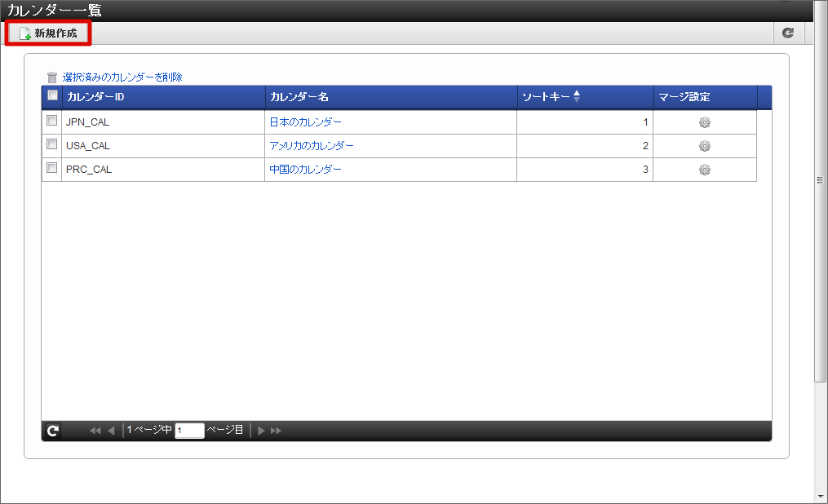
Task: Open 中国のカレンダー link
Action: pos(306,170)
